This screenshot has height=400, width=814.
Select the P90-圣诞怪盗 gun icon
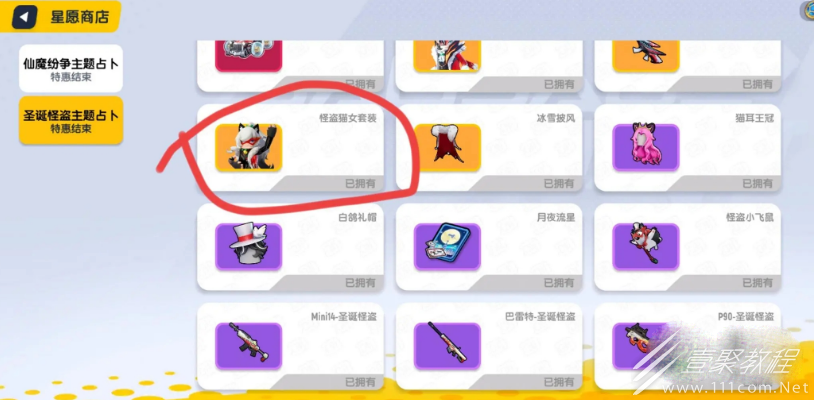coord(646,346)
